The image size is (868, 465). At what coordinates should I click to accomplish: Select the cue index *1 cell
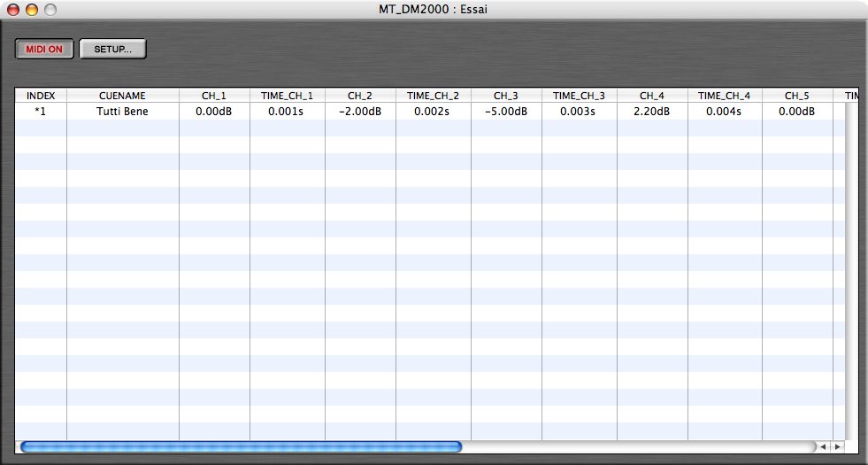click(41, 112)
